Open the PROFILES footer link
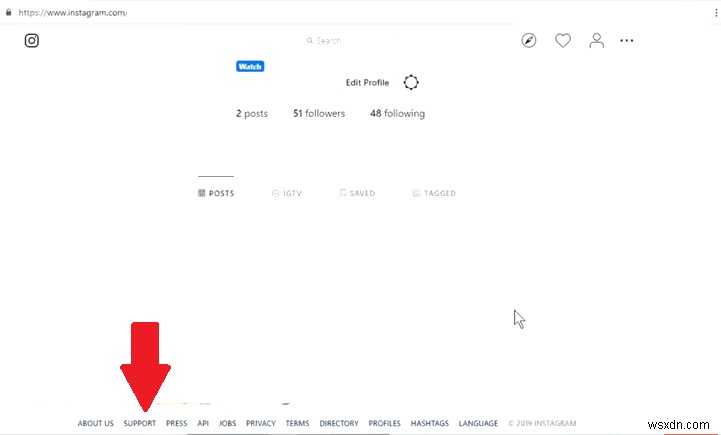Viewport: 721px width, 435px height. click(x=384, y=423)
